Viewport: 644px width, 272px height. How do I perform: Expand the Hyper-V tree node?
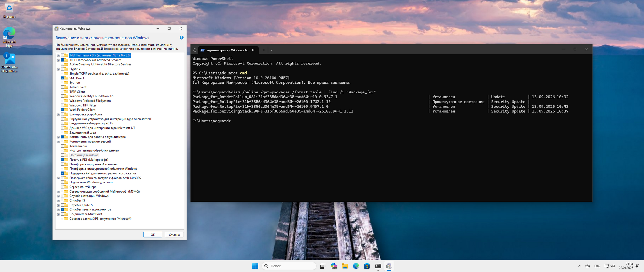[x=58, y=69]
